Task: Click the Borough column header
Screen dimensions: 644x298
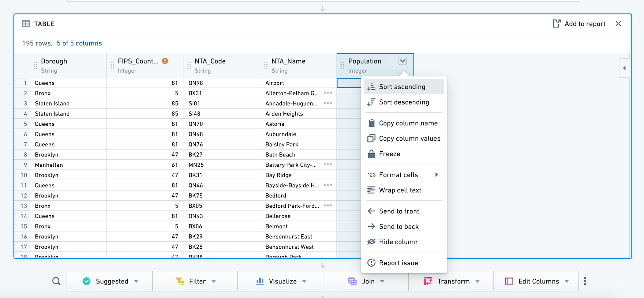Action: (68, 66)
